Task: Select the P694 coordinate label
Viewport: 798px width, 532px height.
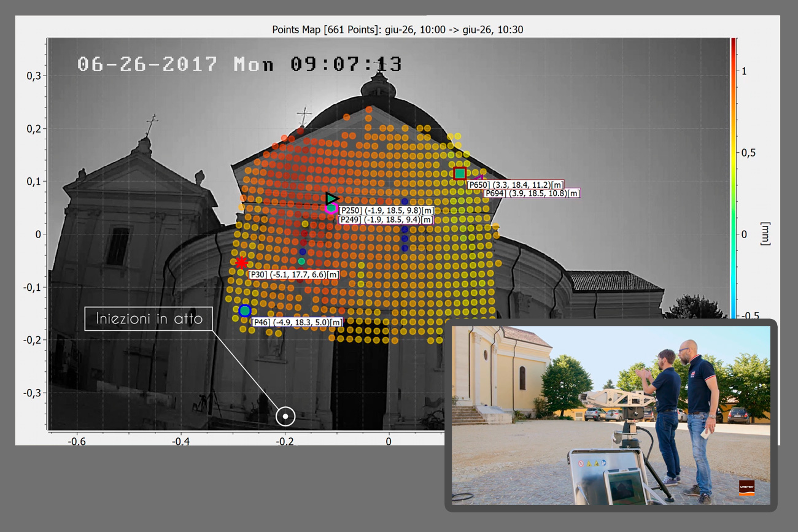Action: (x=532, y=193)
